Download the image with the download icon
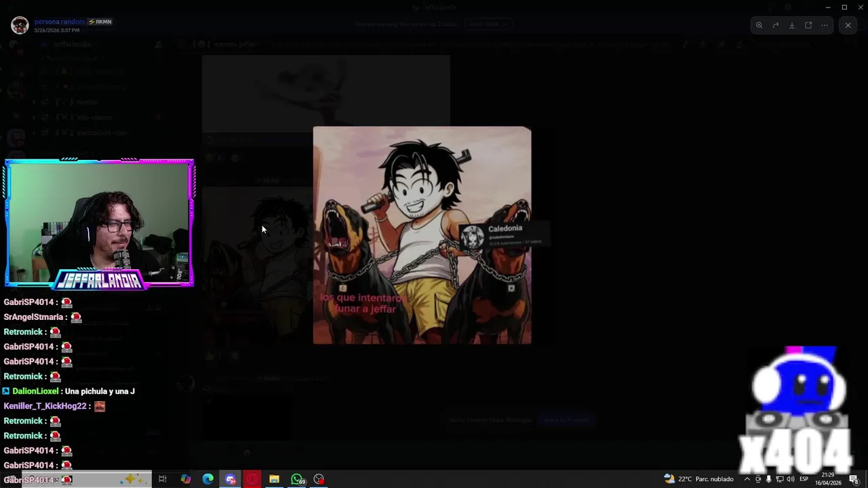This screenshot has width=868, height=488. coord(792,25)
